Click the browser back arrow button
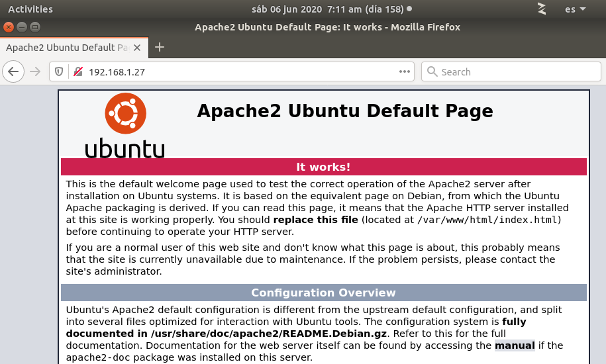The width and height of the screenshot is (606, 364). pyautogui.click(x=13, y=71)
